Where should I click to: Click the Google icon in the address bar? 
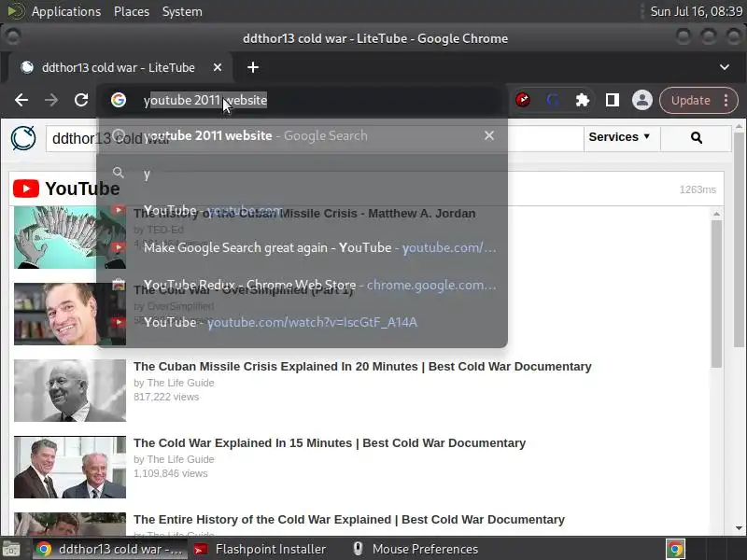(x=119, y=100)
